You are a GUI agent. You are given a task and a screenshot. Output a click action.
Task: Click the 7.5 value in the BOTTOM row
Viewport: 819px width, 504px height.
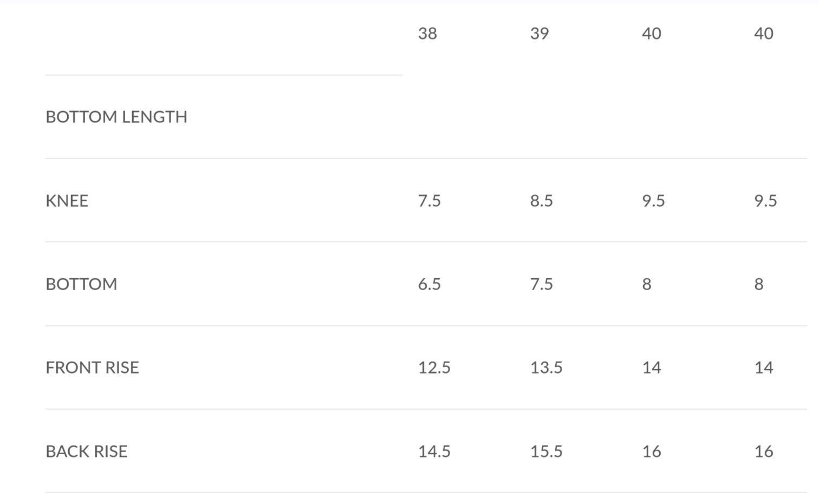coord(542,284)
